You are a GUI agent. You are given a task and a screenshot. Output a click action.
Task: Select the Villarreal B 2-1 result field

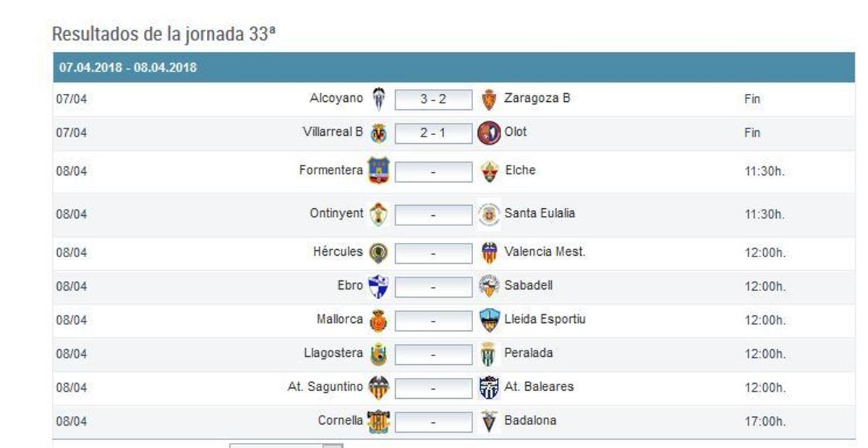click(x=432, y=132)
